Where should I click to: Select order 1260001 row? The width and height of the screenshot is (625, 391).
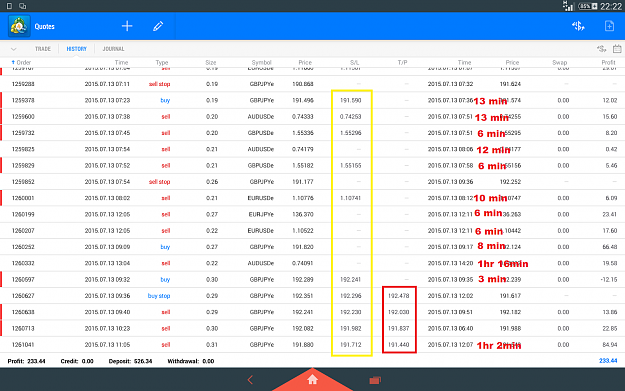[312, 198]
